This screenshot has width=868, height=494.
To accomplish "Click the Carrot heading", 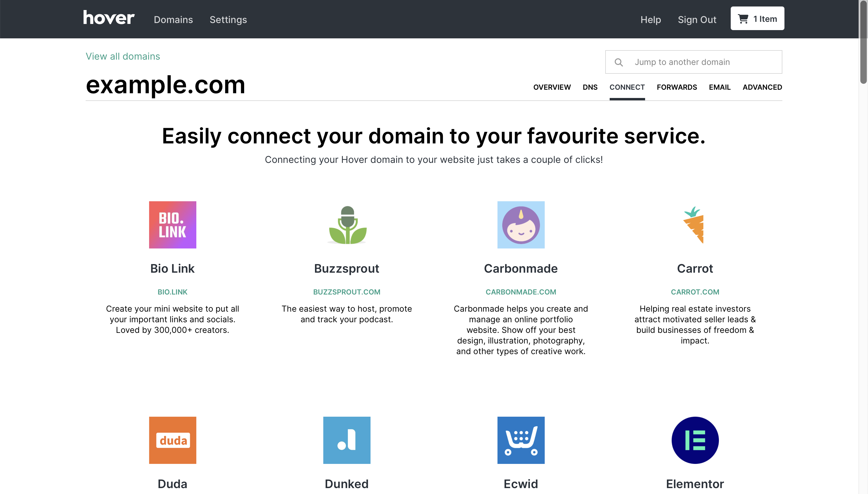I will (x=695, y=268).
